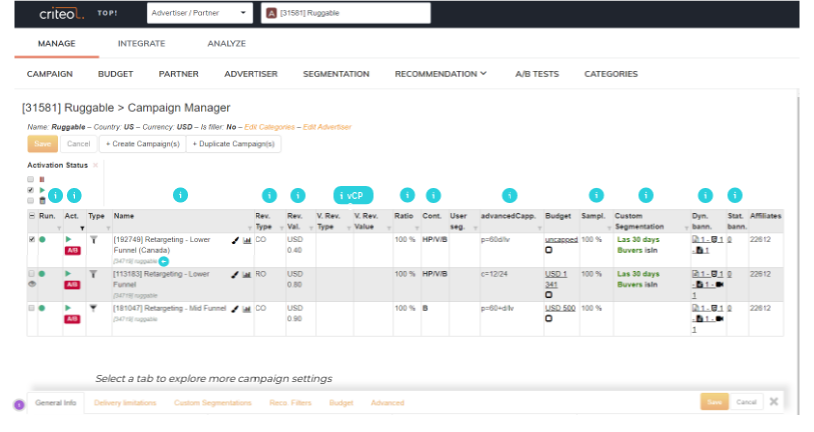Click the top orange Save button
814x432 pixels.
click(43, 144)
